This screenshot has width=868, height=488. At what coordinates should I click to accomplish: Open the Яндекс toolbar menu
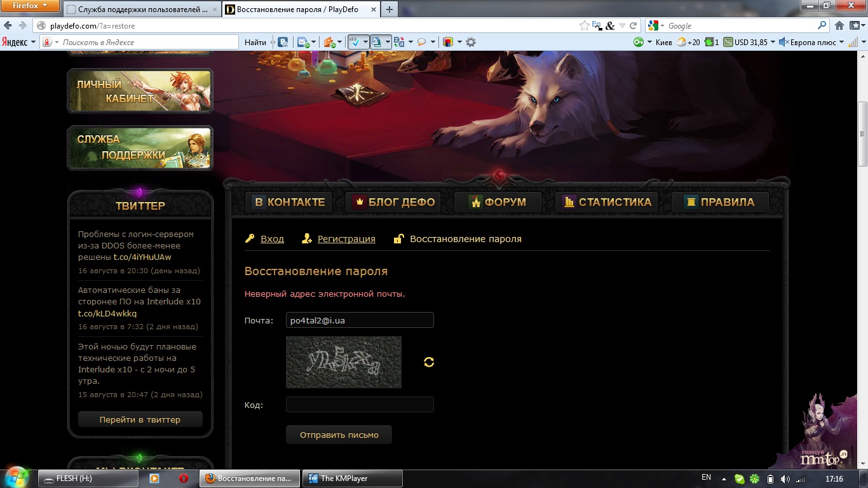pyautogui.click(x=19, y=43)
